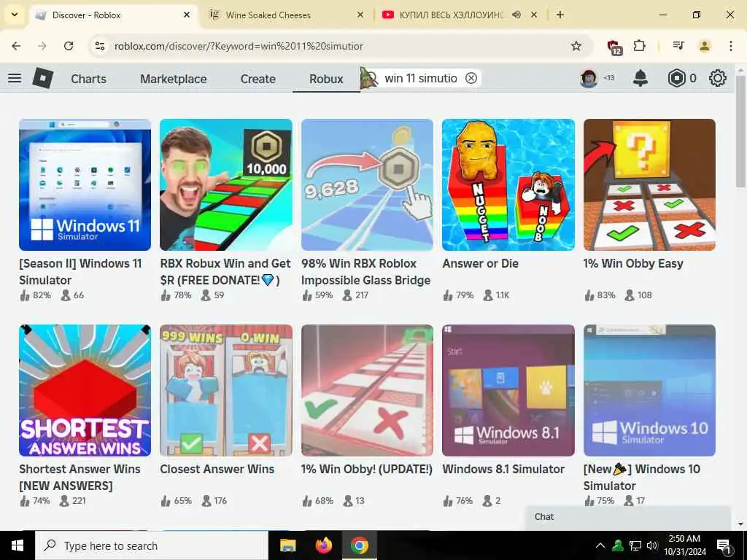The image size is (747, 560).
Task: Open the Windows 8.1 Simulator thumbnail
Action: [x=508, y=391]
